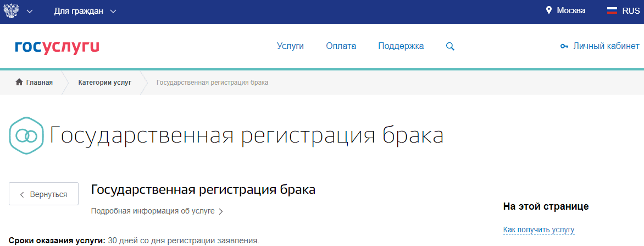Open the Оплата menu item

(x=341, y=46)
